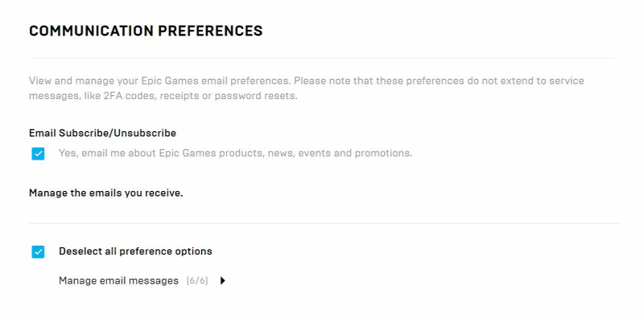This screenshot has height=315, width=644.
Task: Click the Manage email messages label
Action: (118, 281)
